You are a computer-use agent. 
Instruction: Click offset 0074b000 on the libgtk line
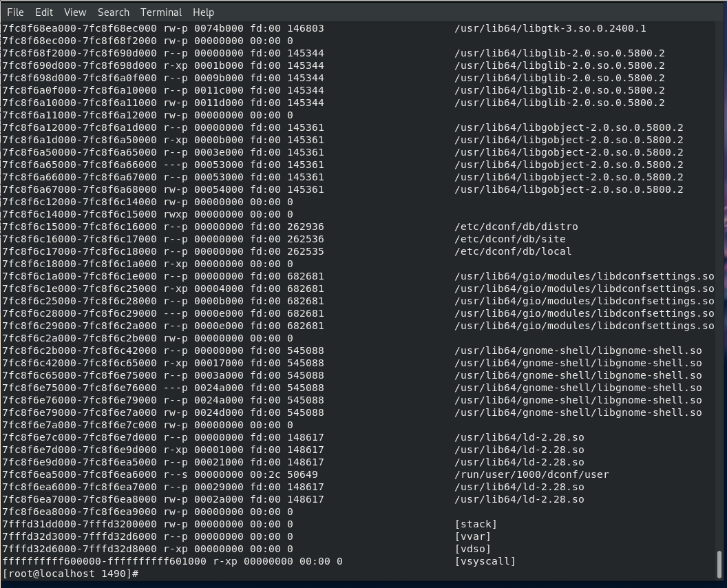219,28
